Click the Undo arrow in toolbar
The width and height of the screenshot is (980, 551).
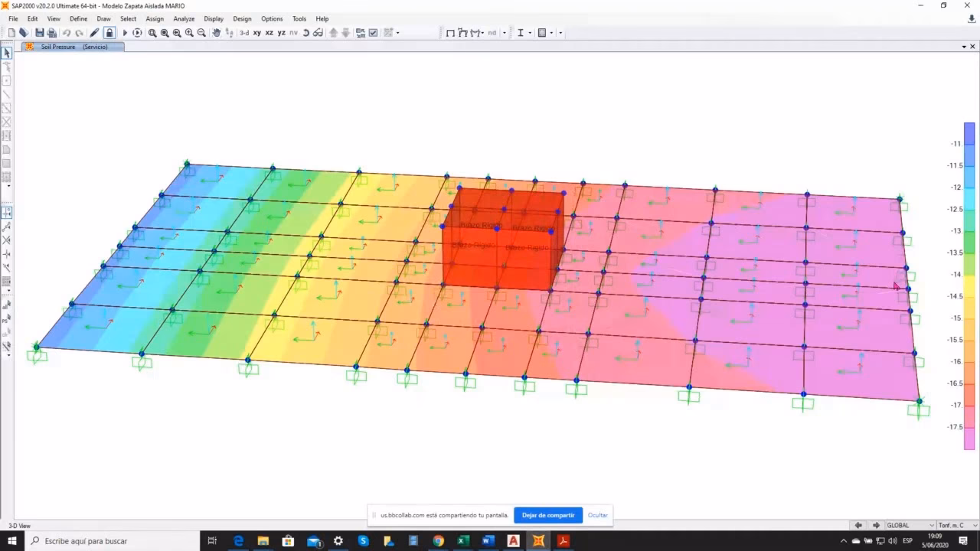[x=67, y=33]
